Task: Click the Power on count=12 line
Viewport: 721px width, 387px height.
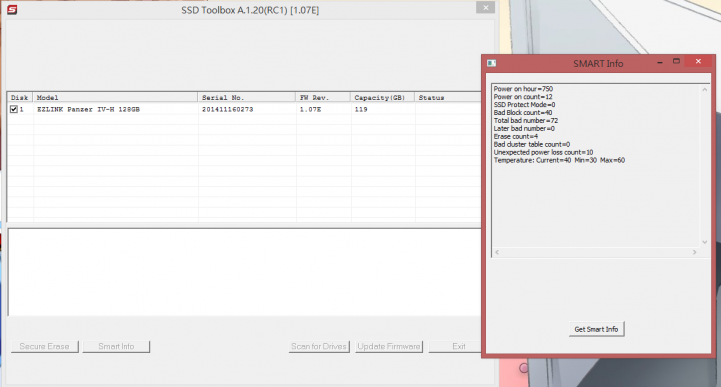Action: click(x=523, y=97)
